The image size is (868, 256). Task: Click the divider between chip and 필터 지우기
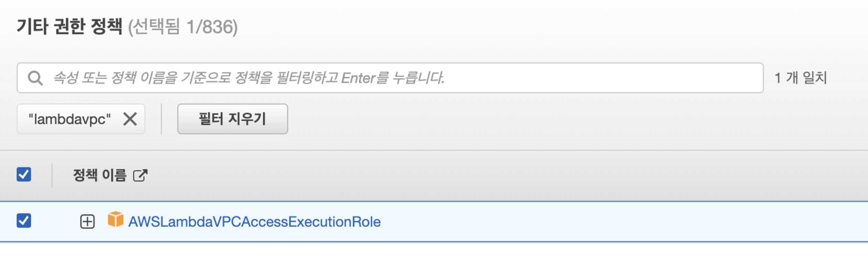[161, 119]
